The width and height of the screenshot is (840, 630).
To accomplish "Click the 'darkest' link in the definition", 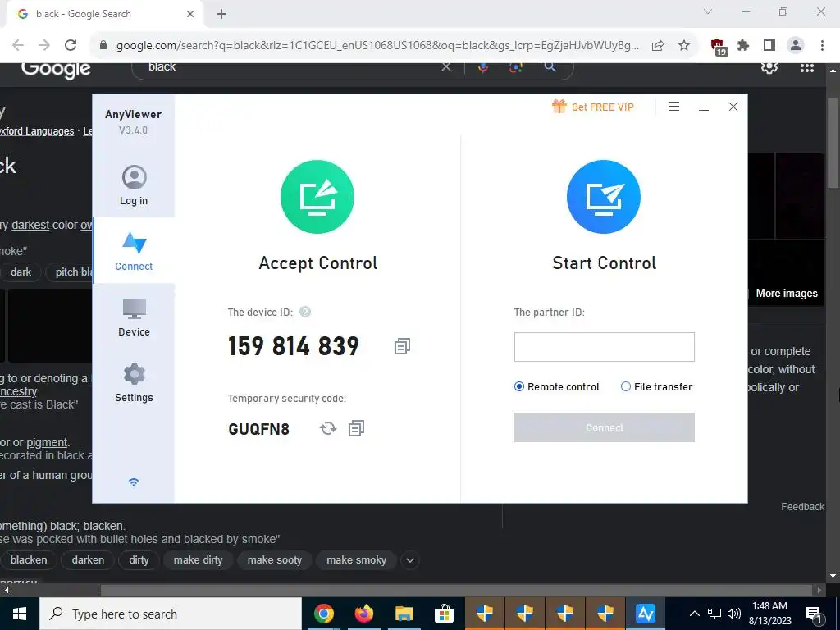I will (30, 225).
